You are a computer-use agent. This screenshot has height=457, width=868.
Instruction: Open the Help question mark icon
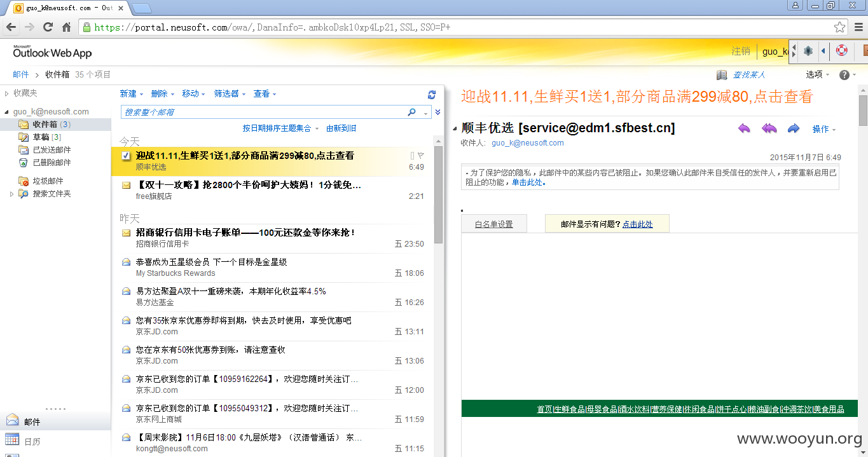click(844, 75)
